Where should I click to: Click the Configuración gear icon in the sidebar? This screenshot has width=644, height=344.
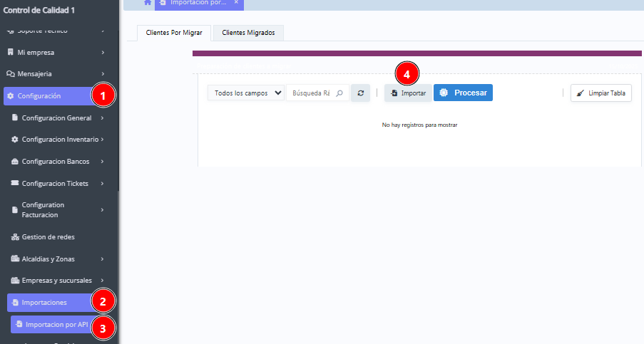10,96
